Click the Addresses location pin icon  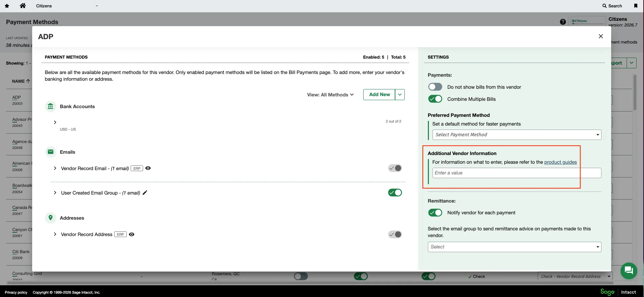(x=51, y=218)
